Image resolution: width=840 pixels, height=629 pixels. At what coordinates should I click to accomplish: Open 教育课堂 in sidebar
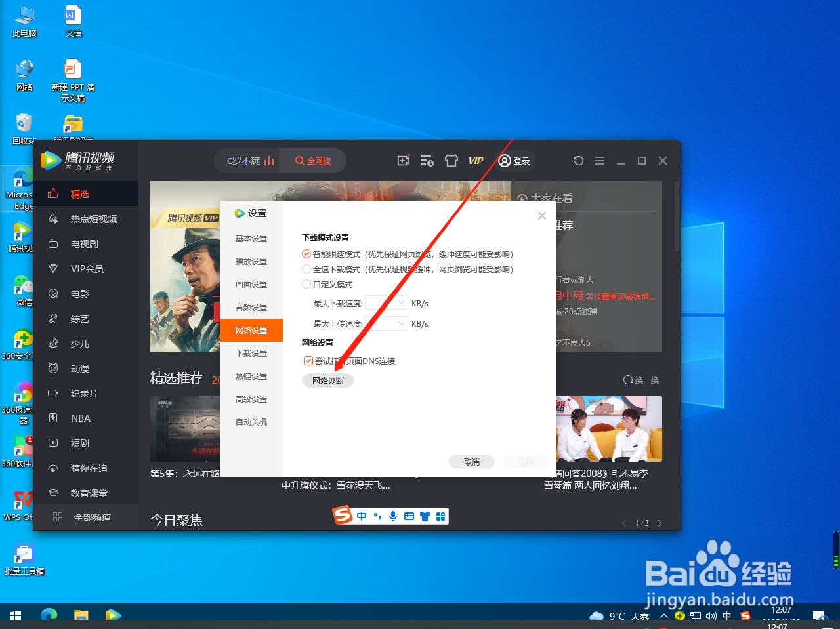(86, 493)
